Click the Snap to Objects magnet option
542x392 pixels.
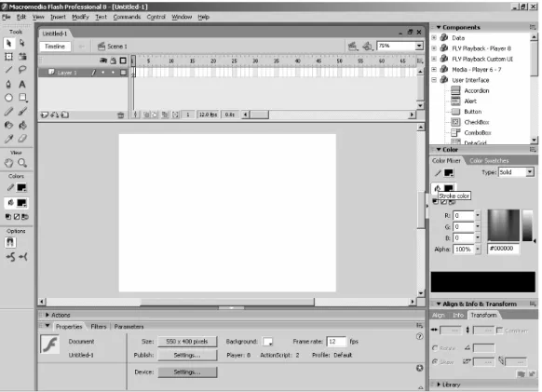(10, 242)
